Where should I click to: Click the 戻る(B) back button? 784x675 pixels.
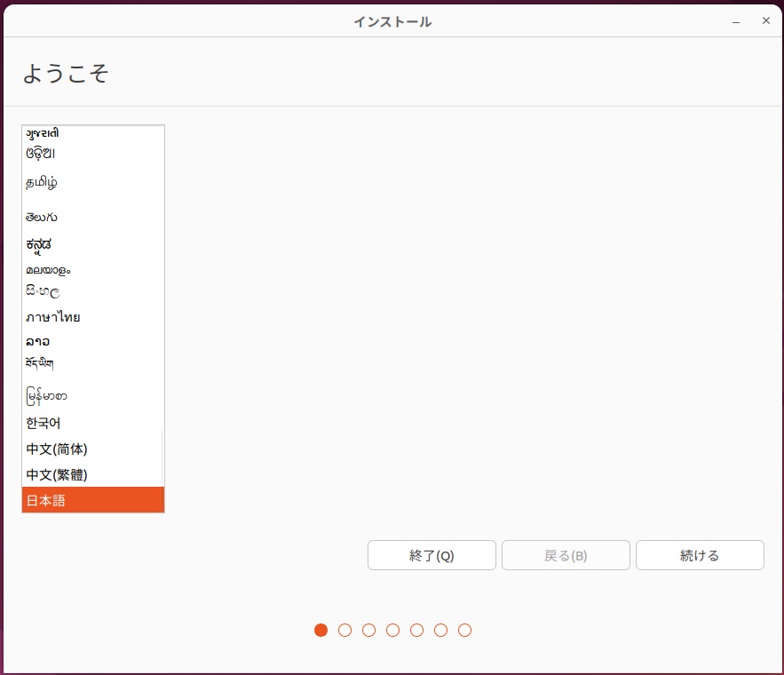point(566,555)
